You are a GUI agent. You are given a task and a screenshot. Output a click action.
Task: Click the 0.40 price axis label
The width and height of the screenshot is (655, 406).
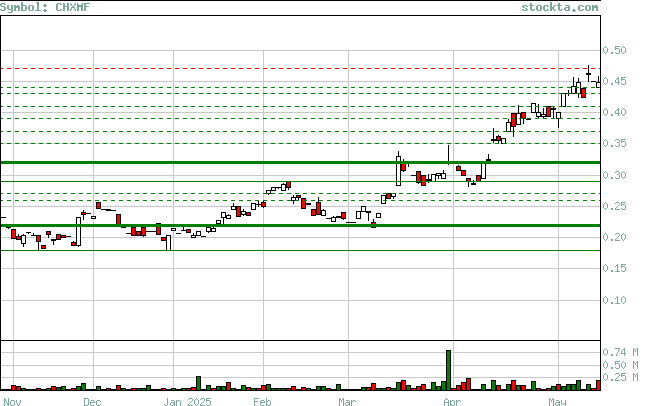pos(614,112)
